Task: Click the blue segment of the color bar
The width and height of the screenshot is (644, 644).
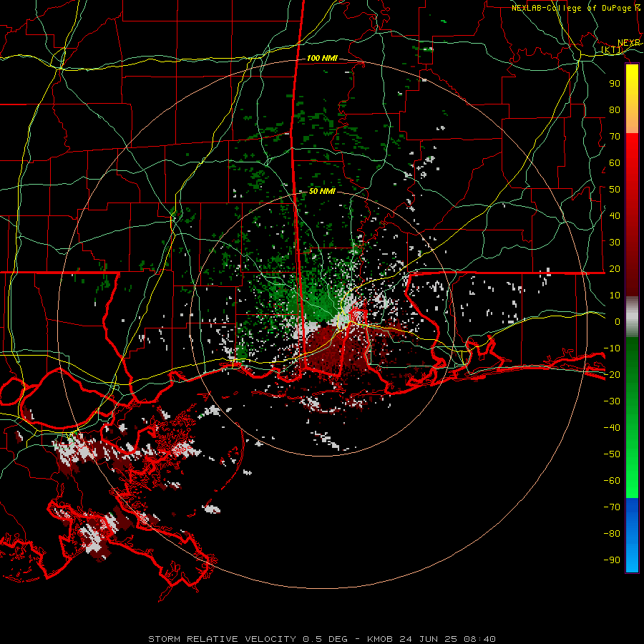Action: (x=632, y=535)
